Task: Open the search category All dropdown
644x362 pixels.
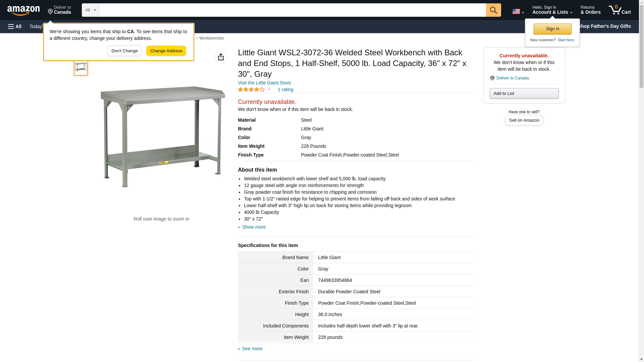Action: click(90, 10)
